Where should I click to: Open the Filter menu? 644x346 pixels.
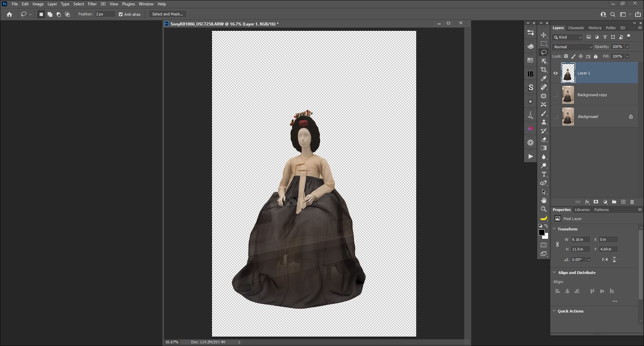click(92, 4)
